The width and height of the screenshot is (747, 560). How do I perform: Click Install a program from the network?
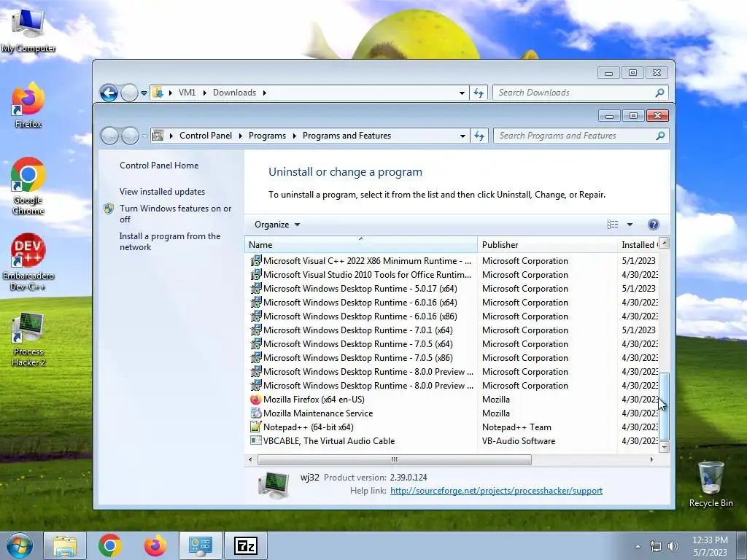coord(169,241)
